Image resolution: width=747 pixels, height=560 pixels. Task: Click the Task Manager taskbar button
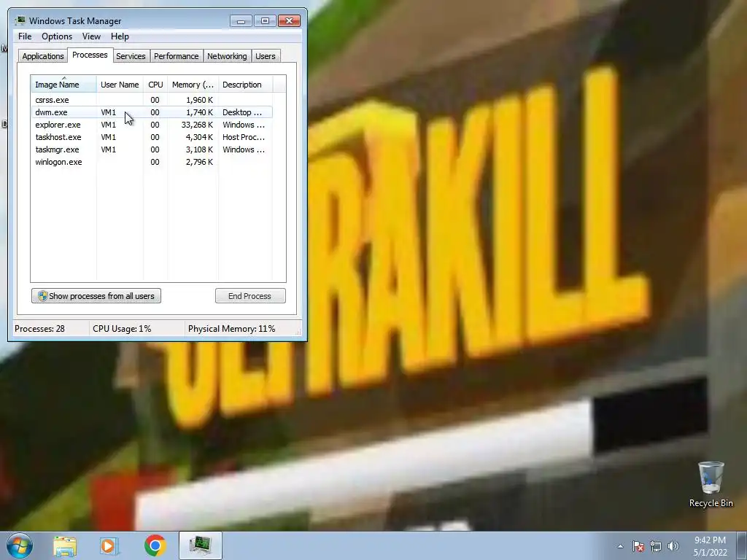click(201, 545)
